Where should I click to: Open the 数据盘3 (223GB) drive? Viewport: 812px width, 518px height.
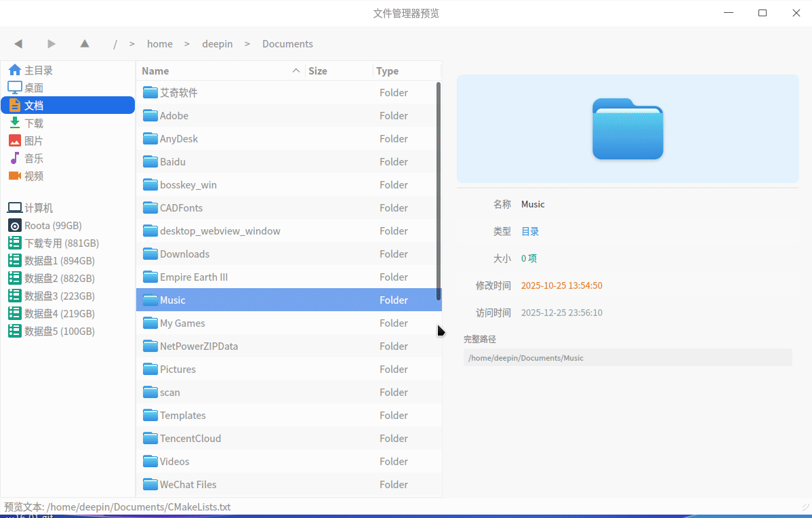click(68, 296)
